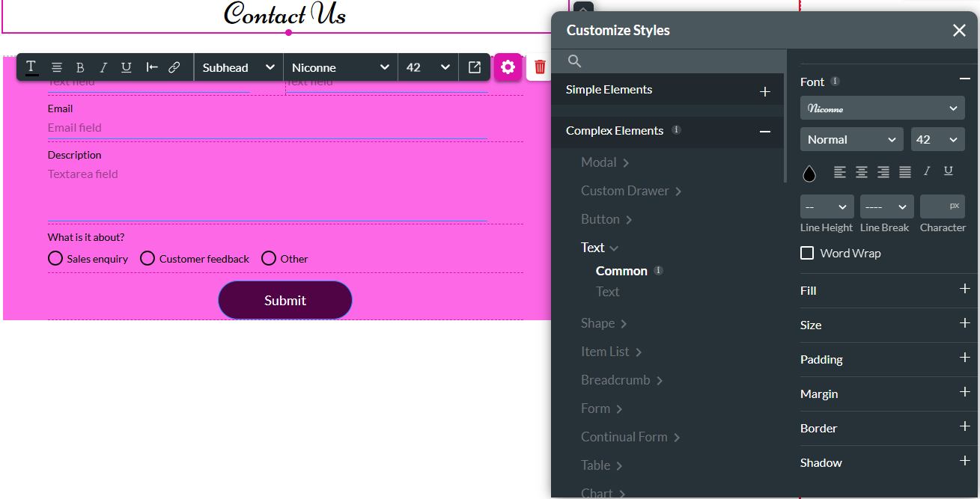Apply italic formatting from the toolbar
Viewport: 980px width, 499px height.
(103, 67)
